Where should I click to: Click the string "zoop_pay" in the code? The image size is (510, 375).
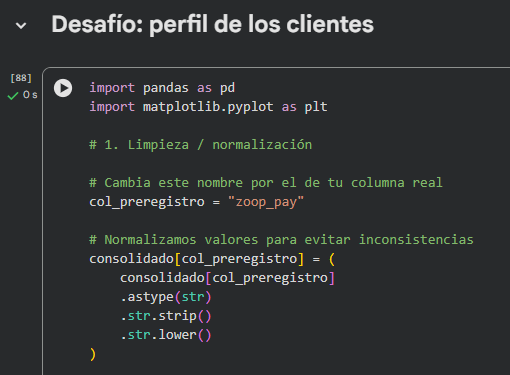tap(266, 202)
